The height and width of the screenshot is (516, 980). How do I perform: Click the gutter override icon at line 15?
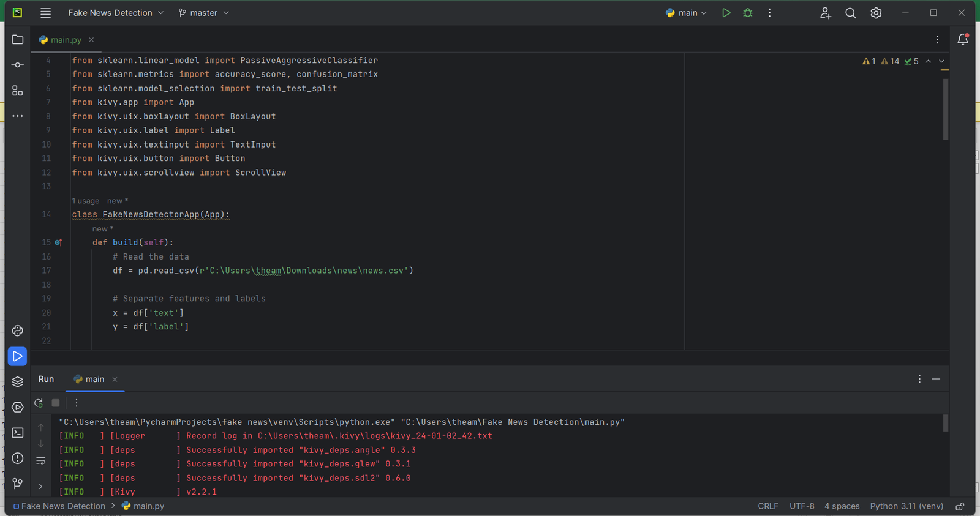click(x=58, y=242)
